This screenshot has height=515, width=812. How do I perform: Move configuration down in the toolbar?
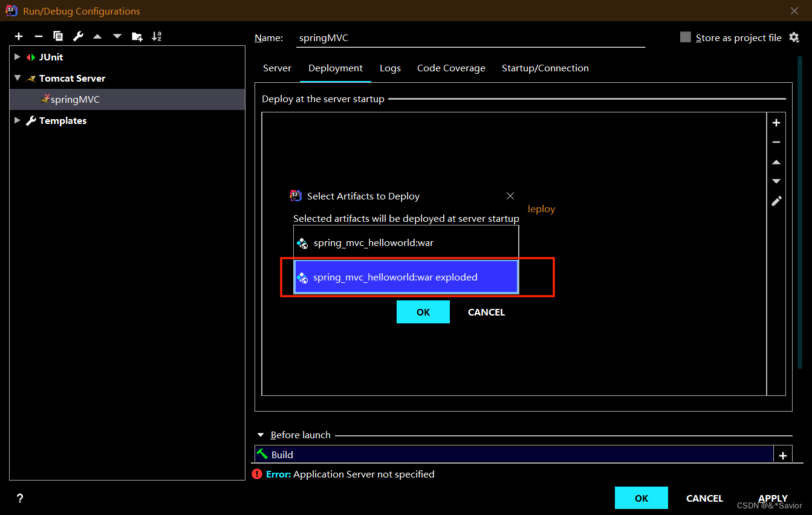tap(117, 36)
